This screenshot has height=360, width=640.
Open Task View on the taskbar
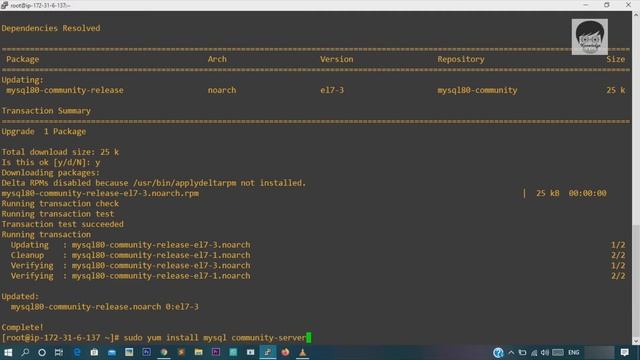tap(59, 352)
